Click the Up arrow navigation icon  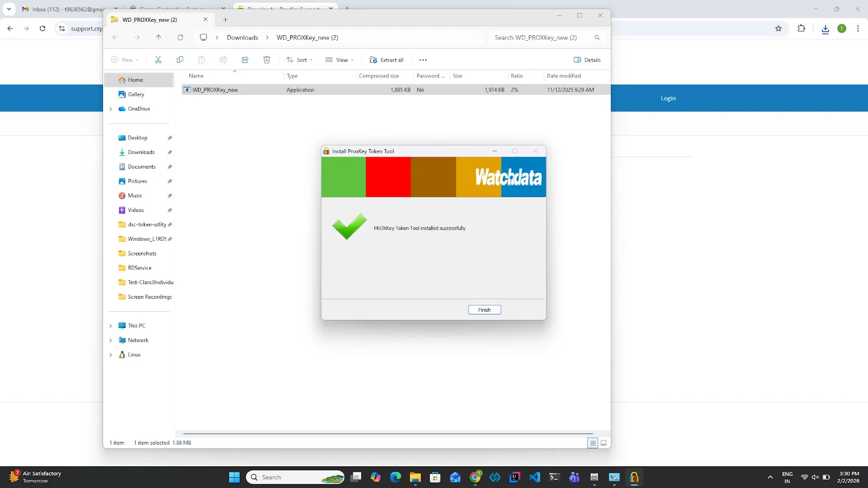[158, 37]
